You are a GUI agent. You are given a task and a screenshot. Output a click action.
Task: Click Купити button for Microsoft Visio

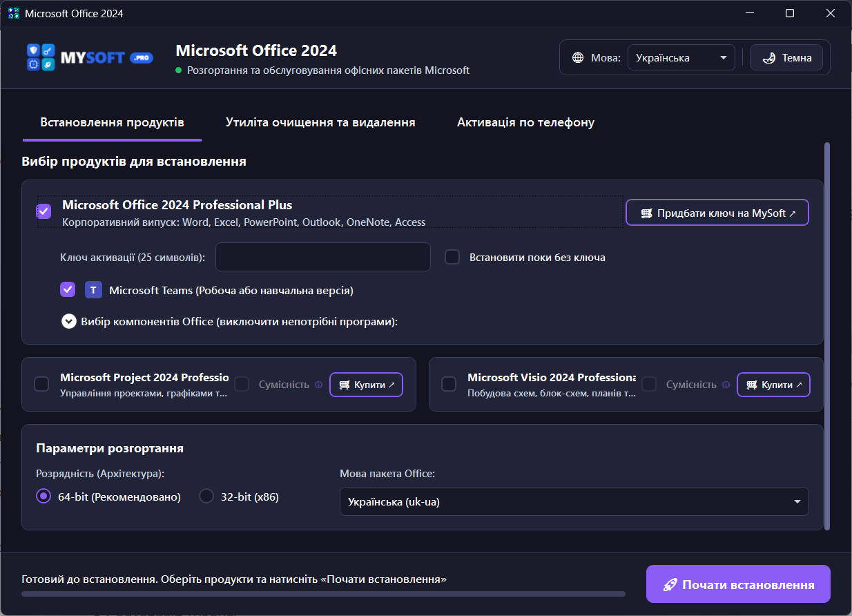(x=773, y=385)
